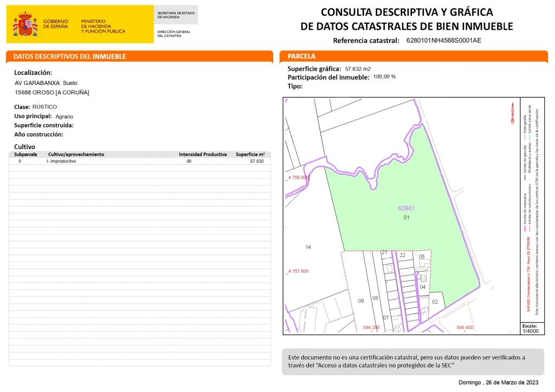Click the Gobierno de España logo text

(x=55, y=24)
